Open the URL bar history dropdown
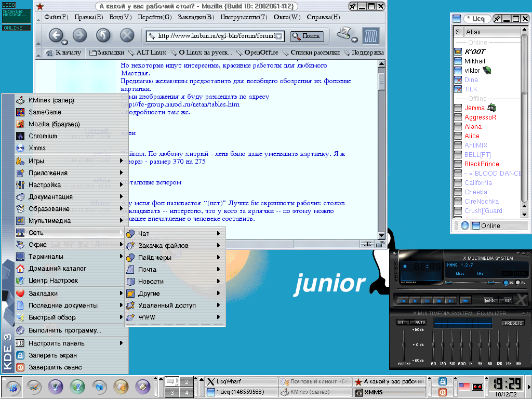This screenshot has width=532, height=399. [278, 36]
